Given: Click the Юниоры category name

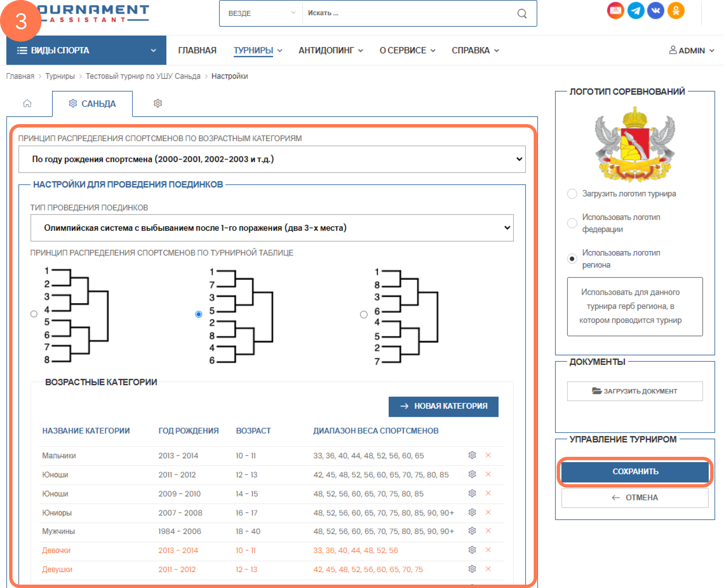Looking at the screenshot, I should pos(57,513).
